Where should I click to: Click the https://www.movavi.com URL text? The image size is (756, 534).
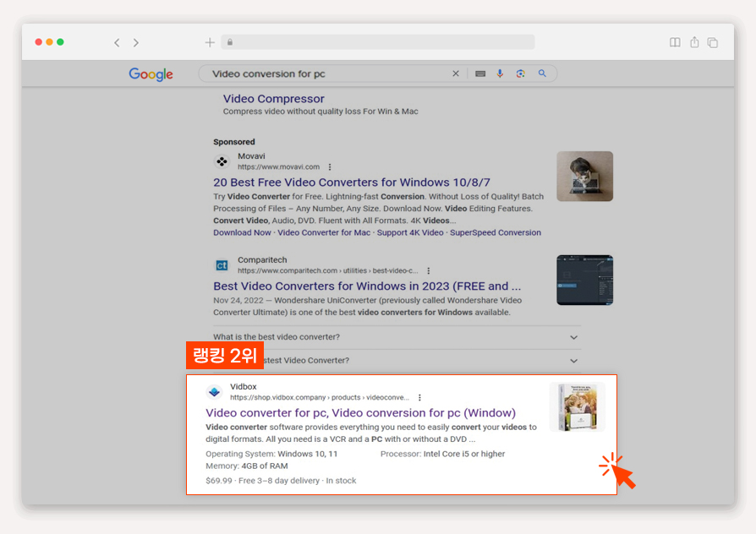[x=278, y=166]
